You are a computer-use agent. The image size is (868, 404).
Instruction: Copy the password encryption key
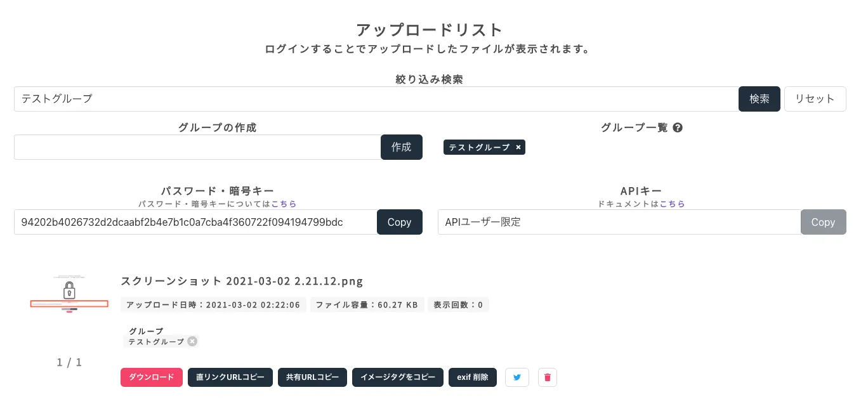(x=399, y=222)
